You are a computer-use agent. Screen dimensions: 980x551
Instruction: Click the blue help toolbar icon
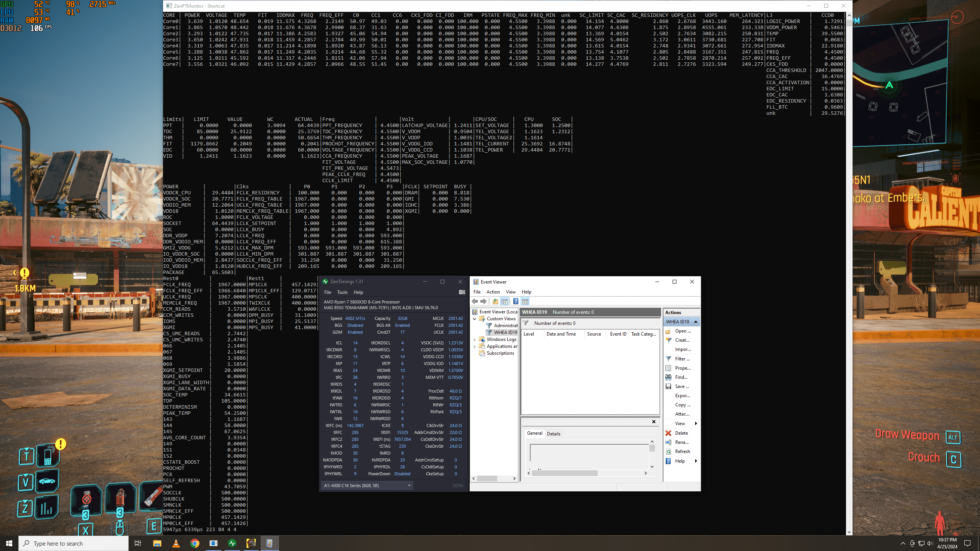tap(516, 302)
